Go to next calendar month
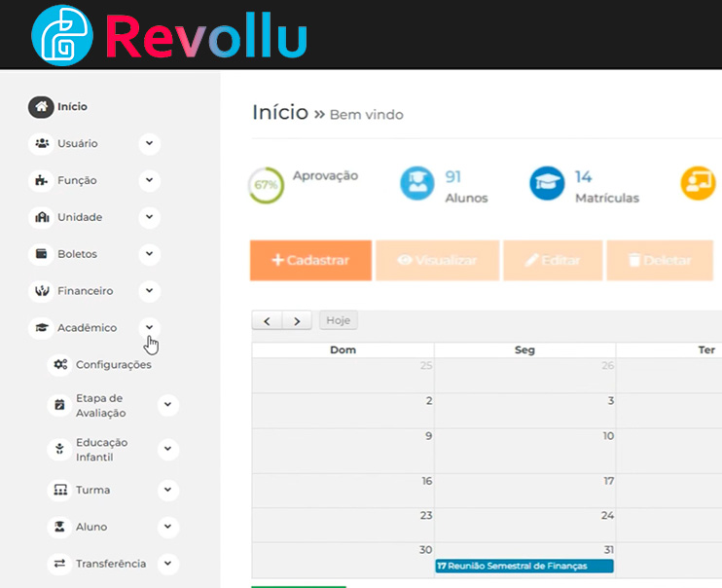This screenshot has height=588, width=722. (297, 320)
